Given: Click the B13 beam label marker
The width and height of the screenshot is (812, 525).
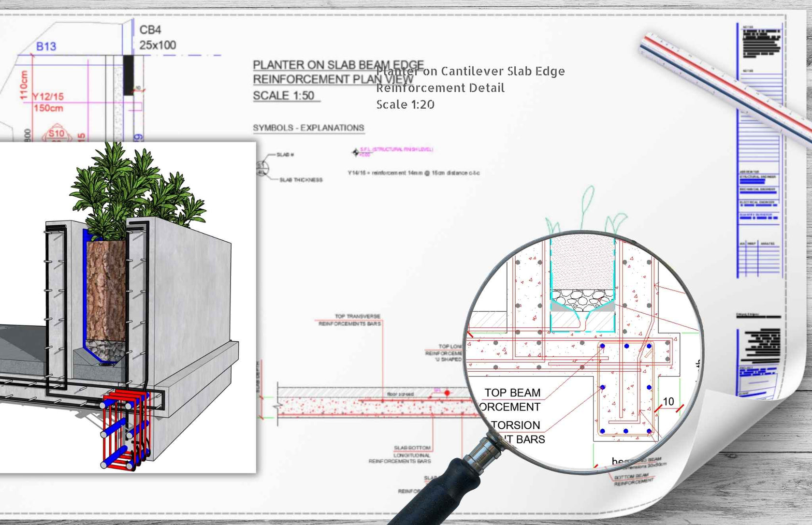Looking at the screenshot, I should (x=46, y=46).
